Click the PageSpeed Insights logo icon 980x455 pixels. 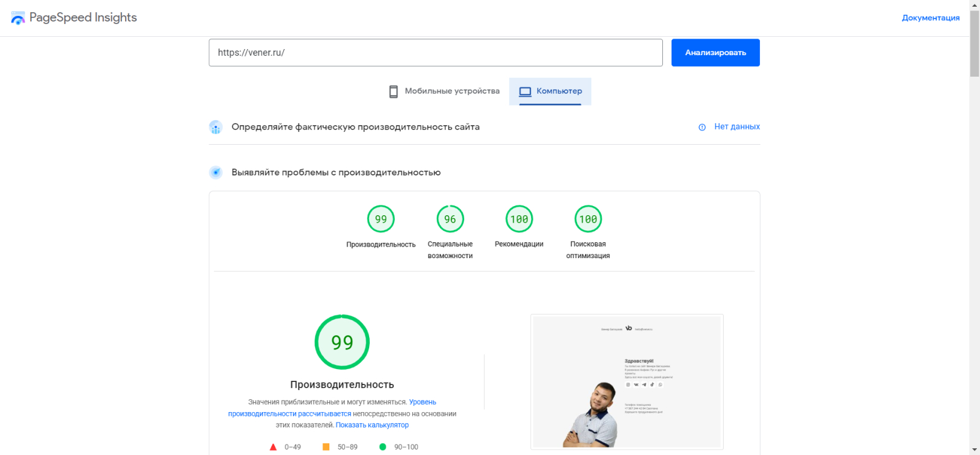tap(18, 18)
